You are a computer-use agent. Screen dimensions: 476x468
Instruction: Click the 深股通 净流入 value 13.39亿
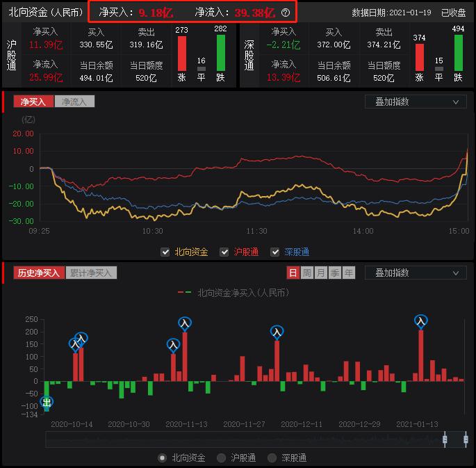point(284,78)
